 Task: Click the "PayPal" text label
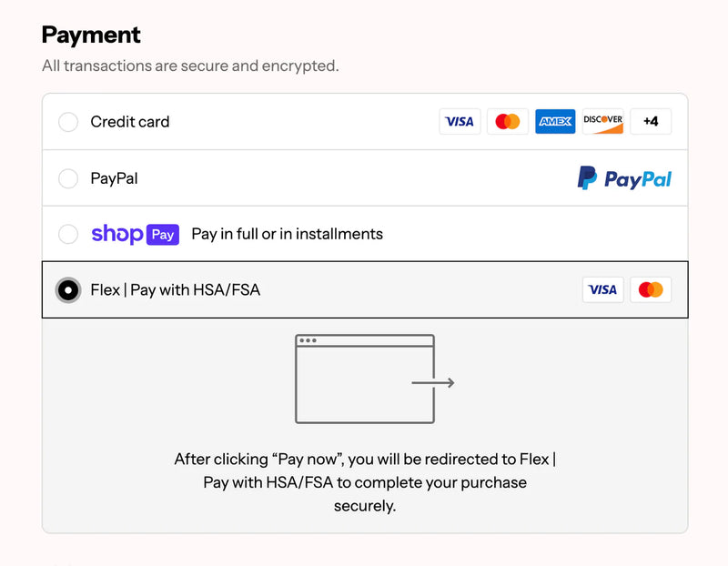click(114, 178)
